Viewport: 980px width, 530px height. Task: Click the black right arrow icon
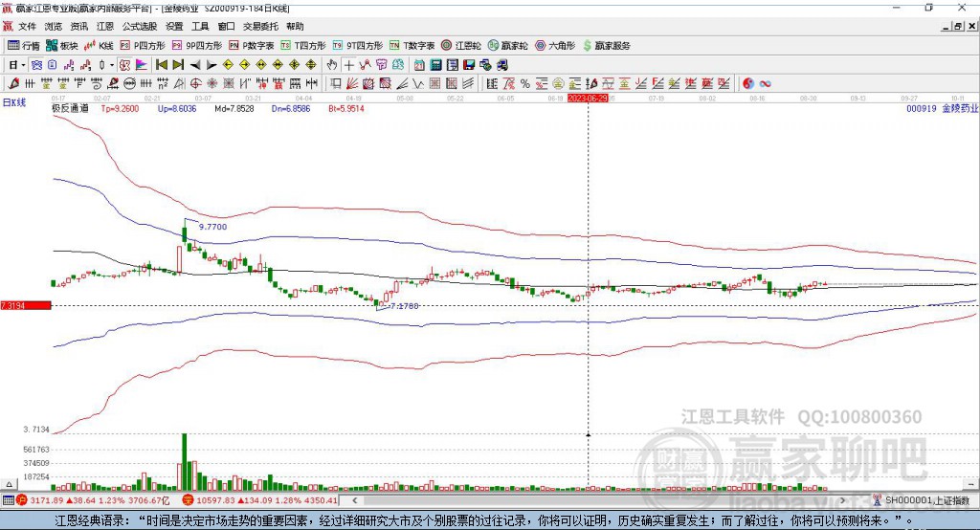pos(212,65)
